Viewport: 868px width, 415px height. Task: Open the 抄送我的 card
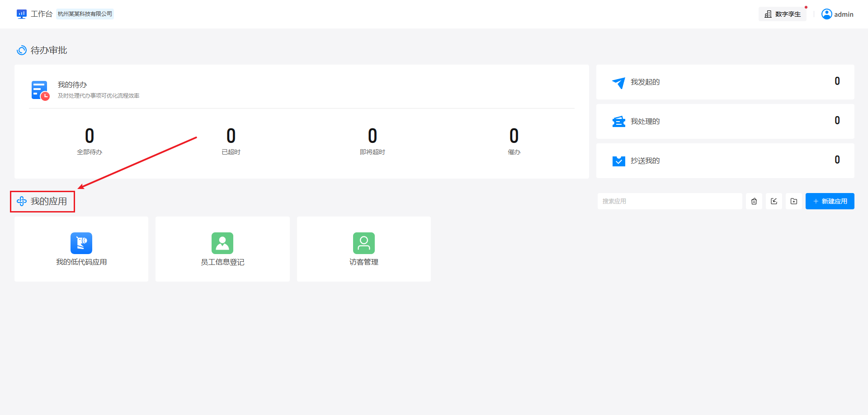coord(725,160)
